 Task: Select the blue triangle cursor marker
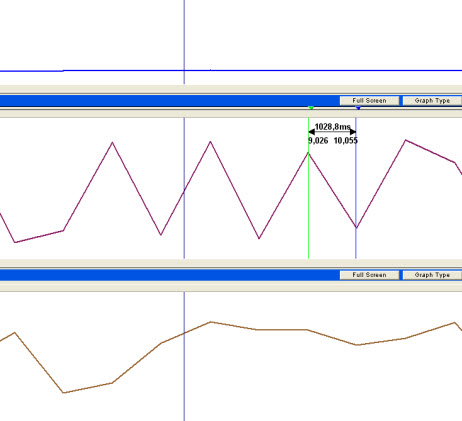(x=358, y=108)
